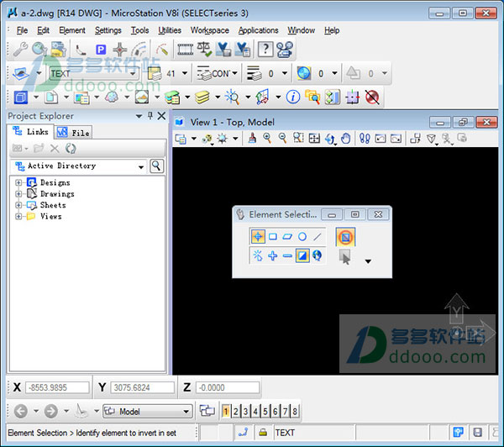Click the Zoom Out view tool
504x447 pixels.
[282, 139]
